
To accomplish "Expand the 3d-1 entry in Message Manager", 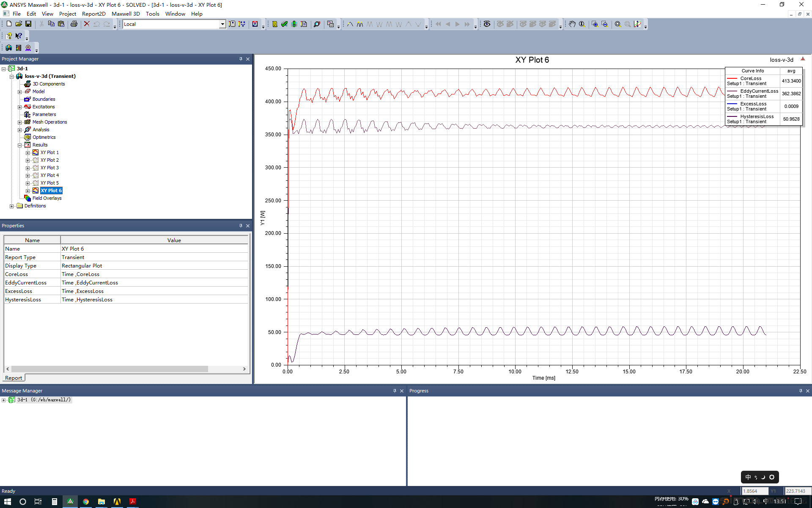I will pyautogui.click(x=4, y=400).
